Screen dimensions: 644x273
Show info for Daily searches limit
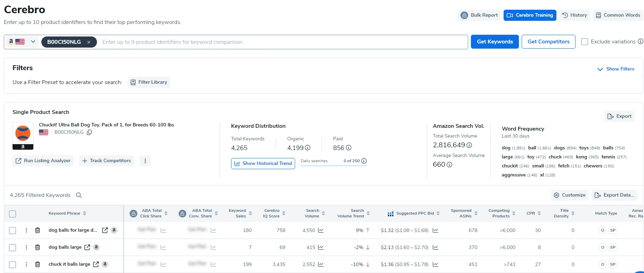coord(364,161)
